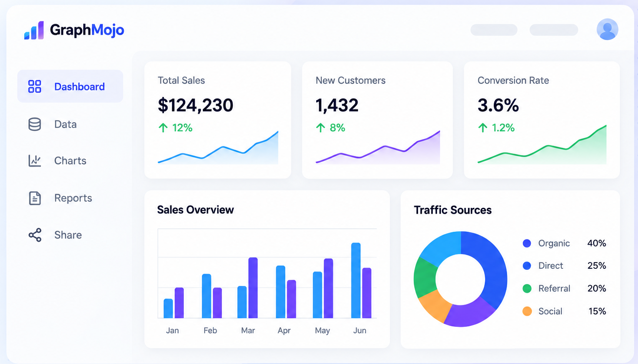
Task: Click the 3.6% conversion value
Action: pos(498,105)
